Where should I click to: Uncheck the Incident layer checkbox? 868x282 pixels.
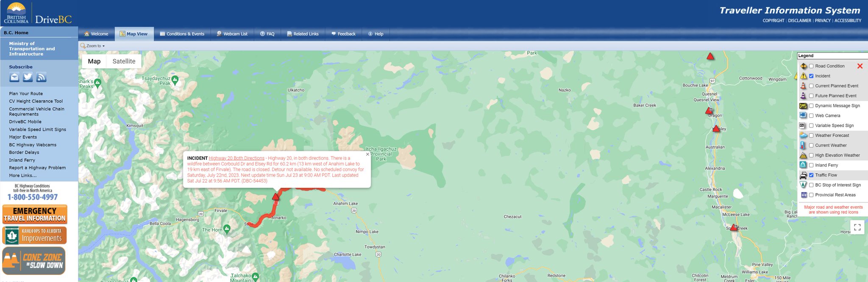[x=811, y=76]
